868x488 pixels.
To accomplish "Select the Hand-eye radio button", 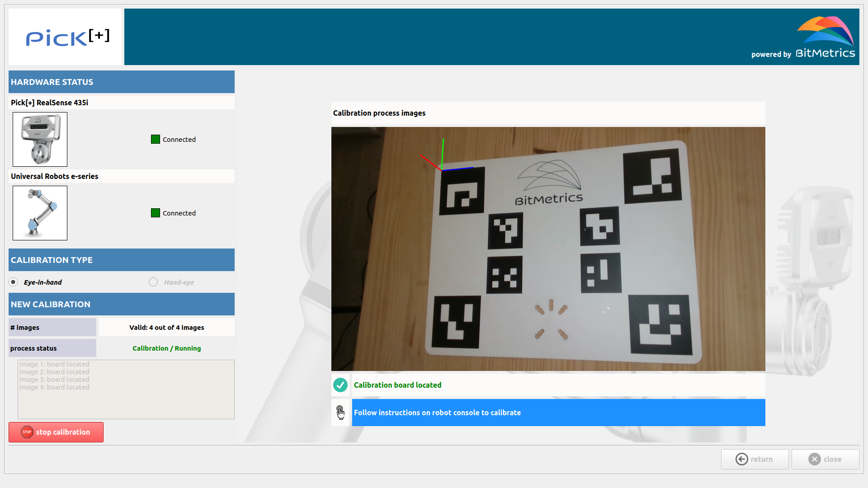I will point(153,282).
